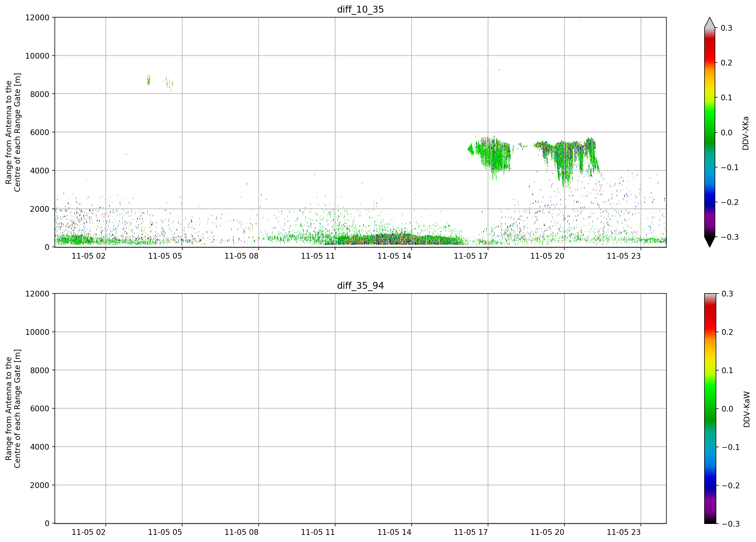
Task: Click the 0.0 tick on DDV-XKa colorbar
Action: click(x=726, y=133)
